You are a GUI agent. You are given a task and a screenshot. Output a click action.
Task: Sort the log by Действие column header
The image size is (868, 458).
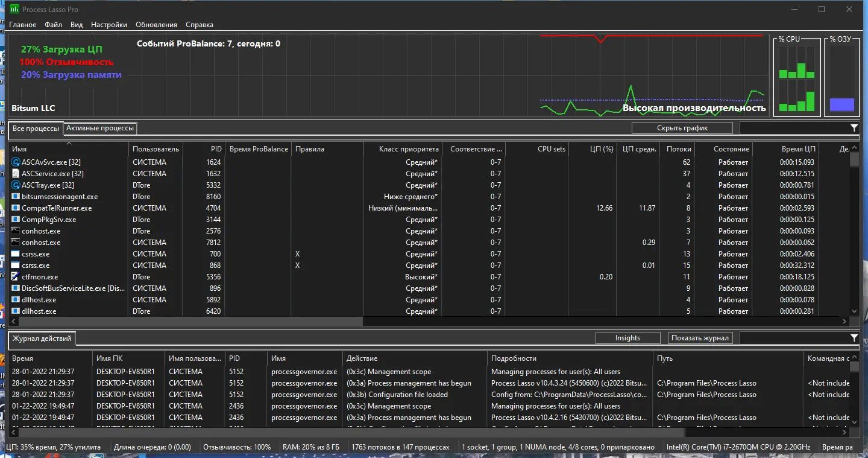(415, 358)
